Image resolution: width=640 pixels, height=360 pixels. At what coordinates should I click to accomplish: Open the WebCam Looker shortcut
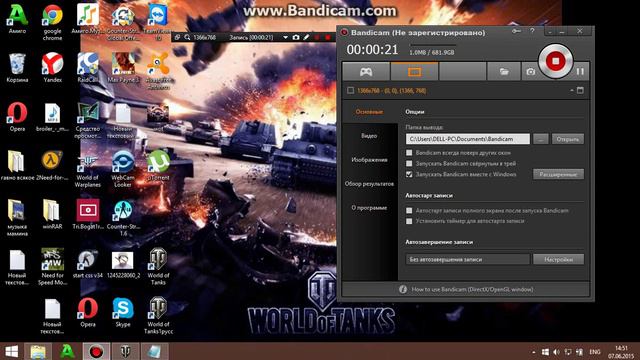point(122,169)
